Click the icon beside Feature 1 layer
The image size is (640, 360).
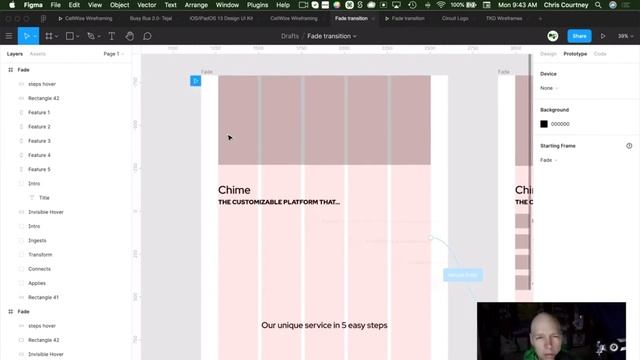click(x=21, y=112)
